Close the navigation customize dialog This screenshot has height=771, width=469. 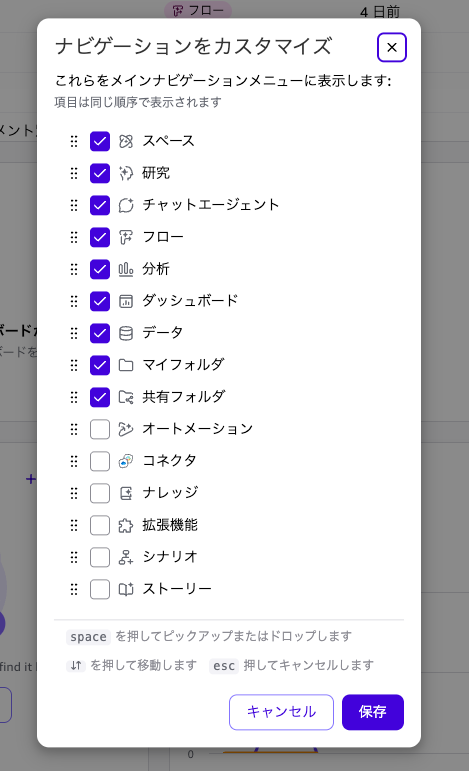pyautogui.click(x=392, y=47)
